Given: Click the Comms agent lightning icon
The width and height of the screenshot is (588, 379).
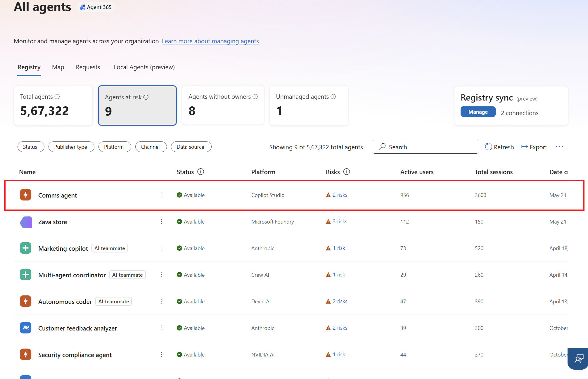Looking at the screenshot, I should point(26,195).
